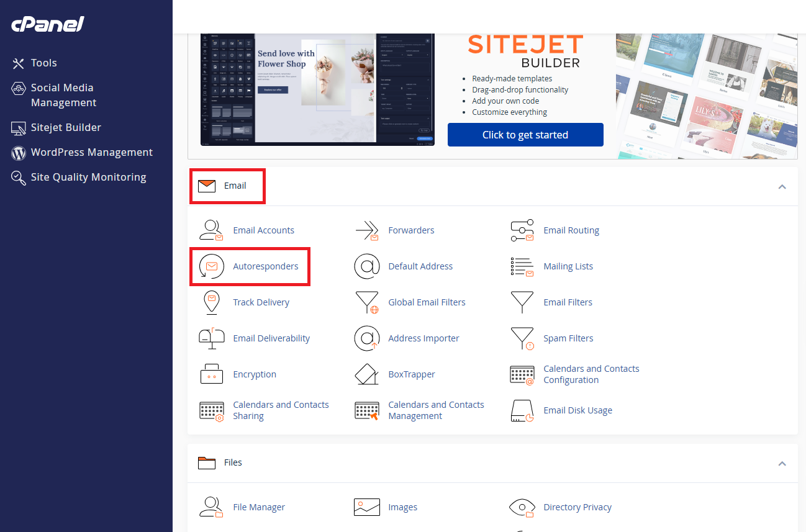Open the Email Accounts link

[264, 230]
